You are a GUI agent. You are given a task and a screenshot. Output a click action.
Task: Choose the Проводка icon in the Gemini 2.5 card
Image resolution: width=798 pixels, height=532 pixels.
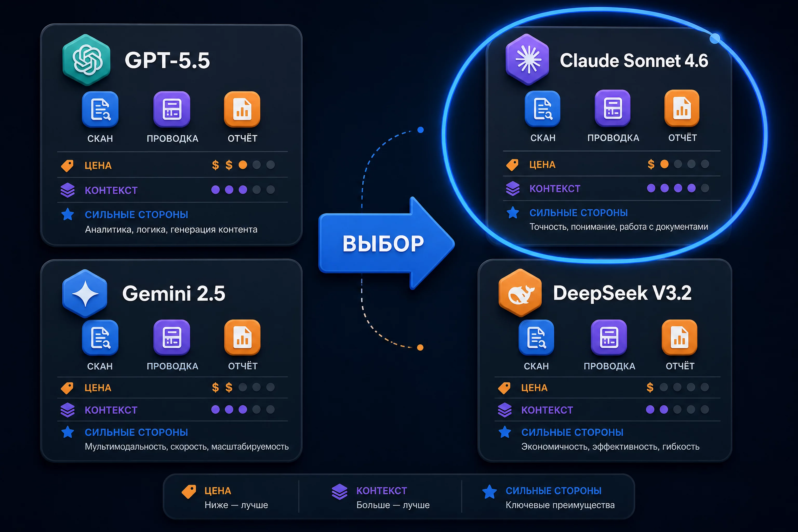[x=172, y=338]
